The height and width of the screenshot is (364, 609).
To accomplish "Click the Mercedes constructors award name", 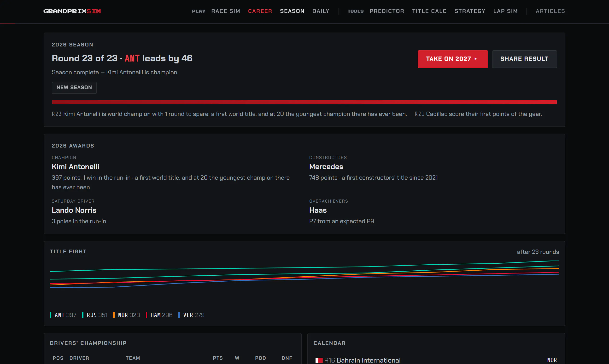I will [x=326, y=166].
